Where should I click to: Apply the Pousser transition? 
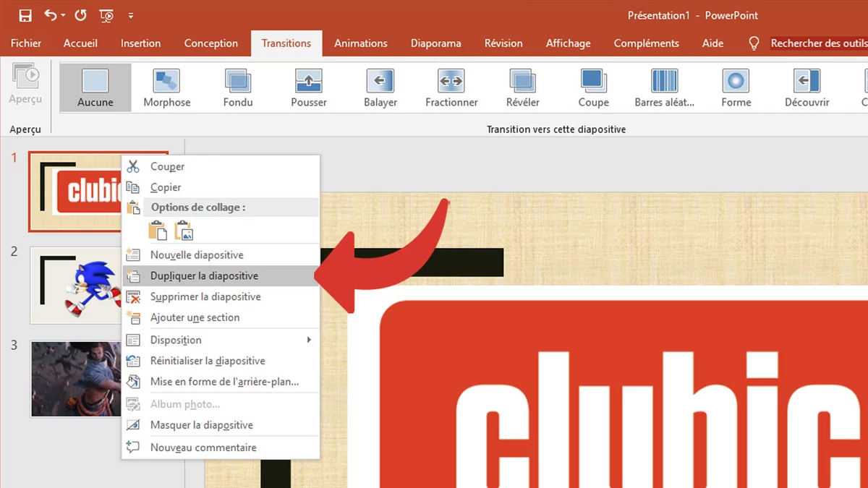click(x=308, y=87)
